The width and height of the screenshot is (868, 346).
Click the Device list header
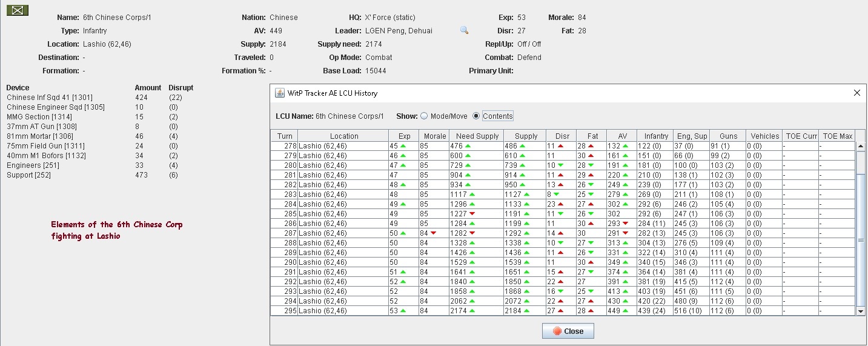pyautogui.click(x=18, y=88)
